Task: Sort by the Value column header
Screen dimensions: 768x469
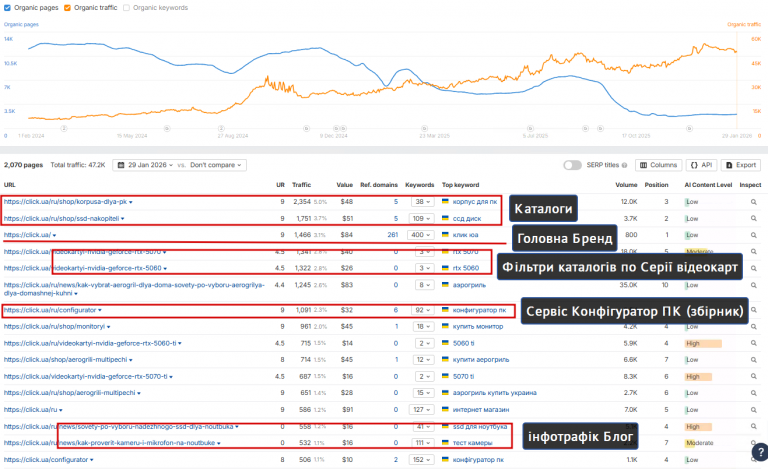Action: [x=344, y=185]
